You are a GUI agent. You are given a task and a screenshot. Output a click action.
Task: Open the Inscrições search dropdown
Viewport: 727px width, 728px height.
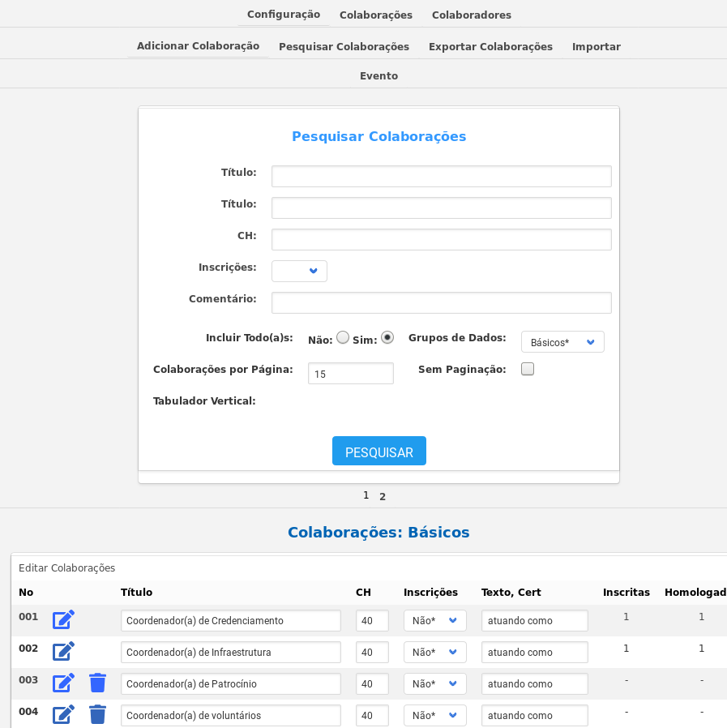tap(299, 271)
